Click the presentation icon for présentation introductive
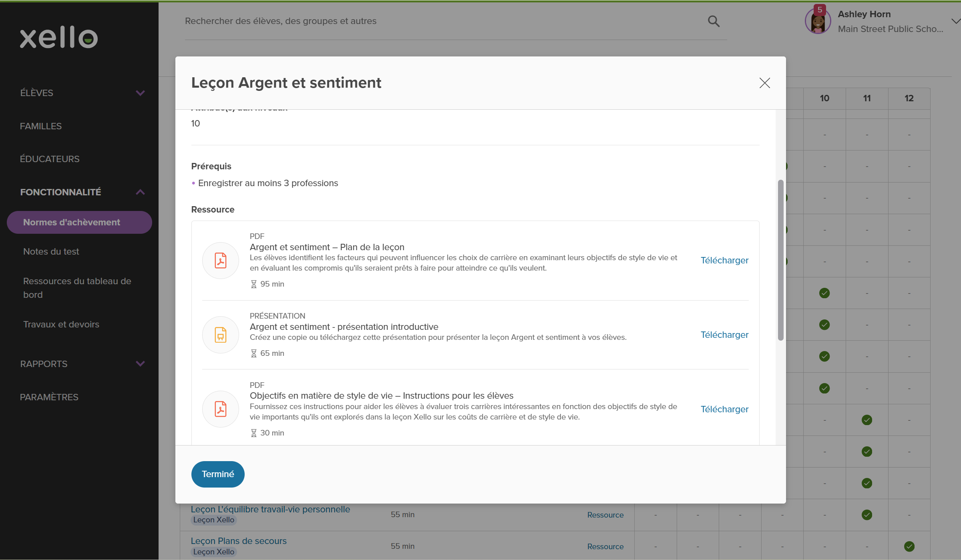The height and width of the screenshot is (560, 961). click(221, 335)
